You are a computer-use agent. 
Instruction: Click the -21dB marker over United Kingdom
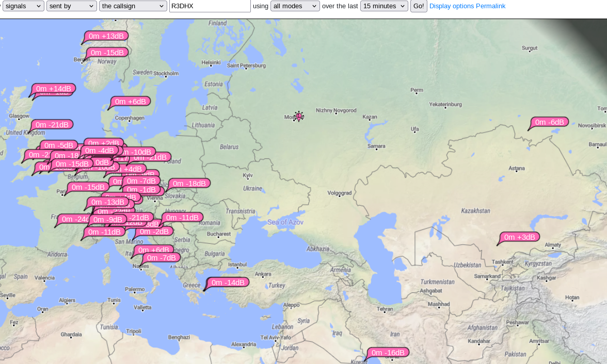[52, 125]
